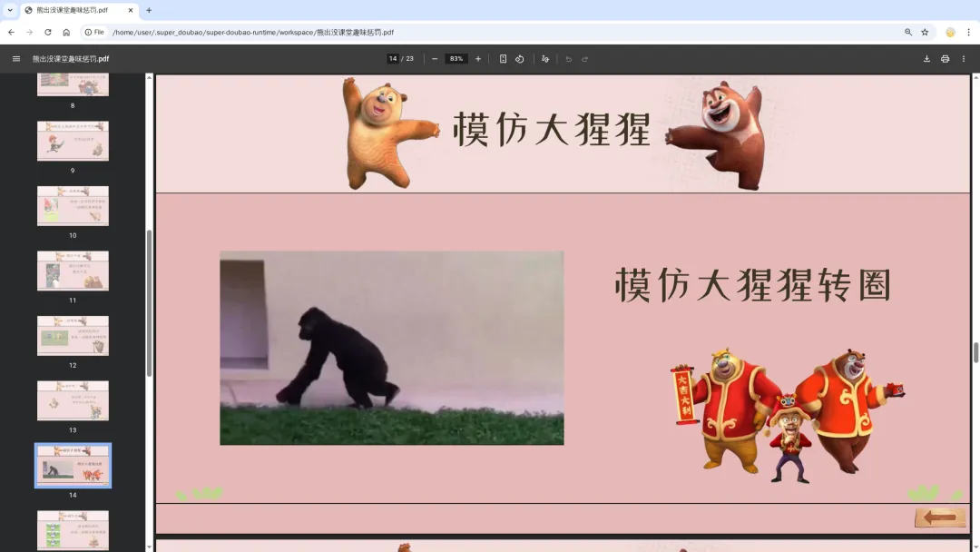Click the gorilla walking image
Screen dimensions: 980x552
point(392,349)
